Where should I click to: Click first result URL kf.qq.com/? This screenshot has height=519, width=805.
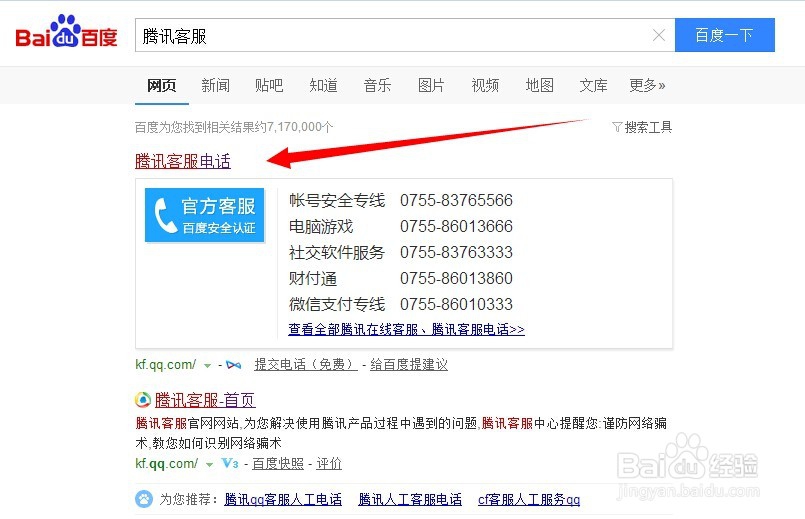click(x=165, y=365)
